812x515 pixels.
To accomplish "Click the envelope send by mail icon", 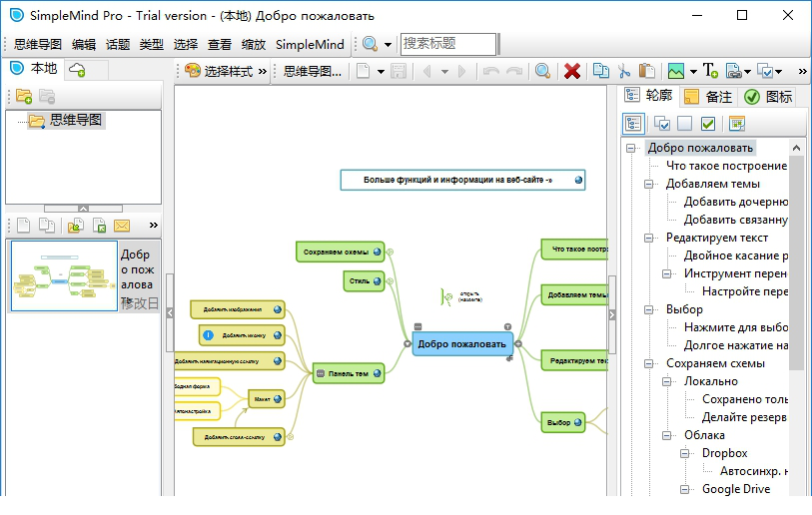I will tap(122, 226).
